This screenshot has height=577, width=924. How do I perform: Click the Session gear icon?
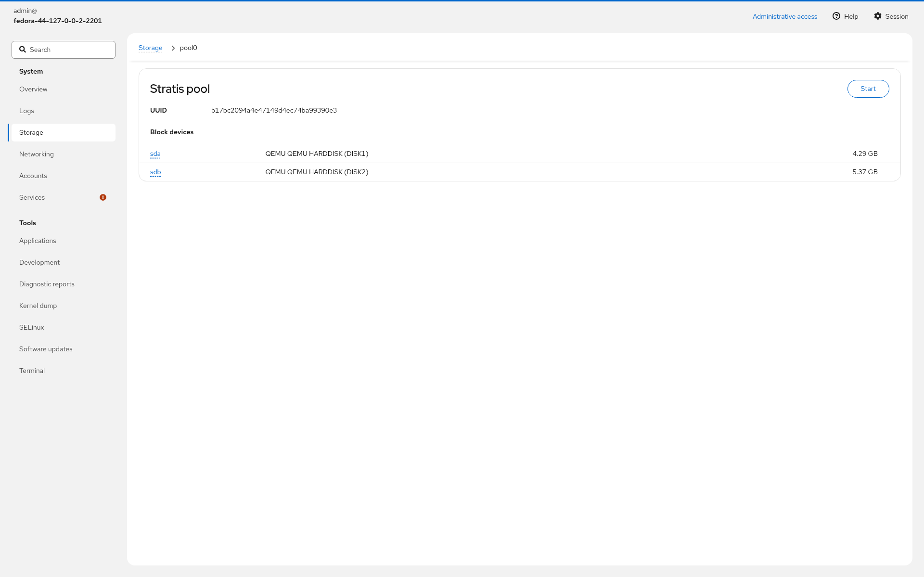coord(878,16)
